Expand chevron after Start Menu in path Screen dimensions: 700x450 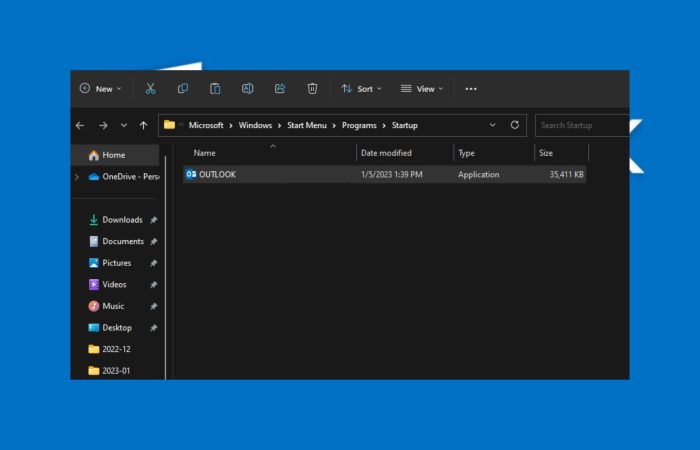pyautogui.click(x=334, y=125)
